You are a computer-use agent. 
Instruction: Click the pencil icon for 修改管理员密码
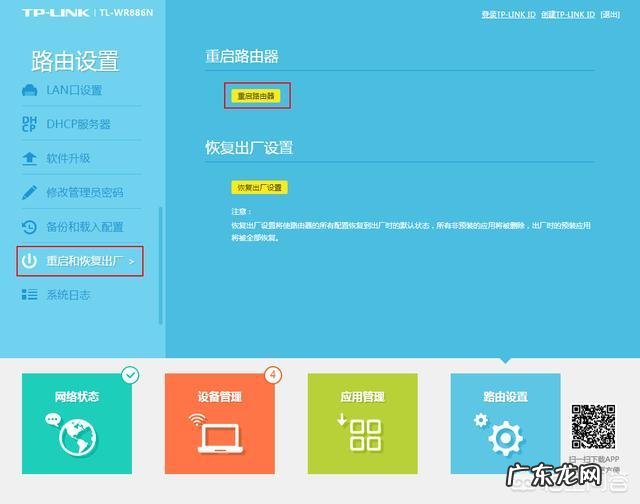29,192
